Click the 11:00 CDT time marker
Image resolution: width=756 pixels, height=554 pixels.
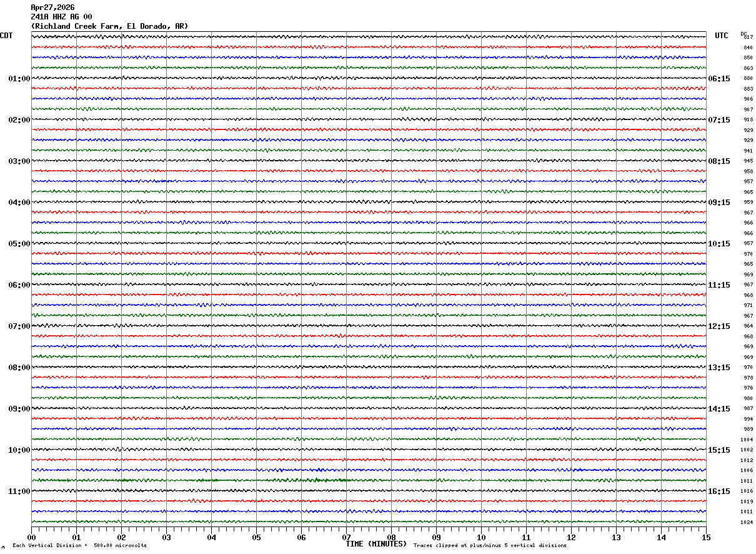(19, 491)
